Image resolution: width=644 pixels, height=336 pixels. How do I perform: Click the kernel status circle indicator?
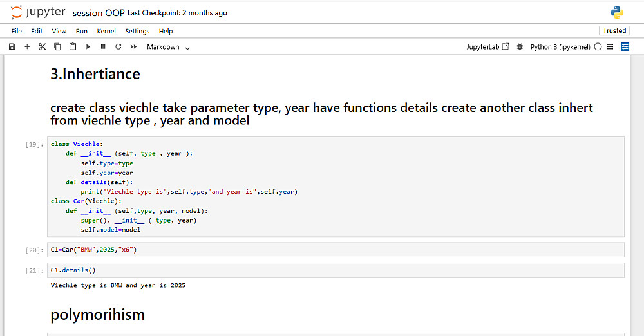tap(598, 47)
